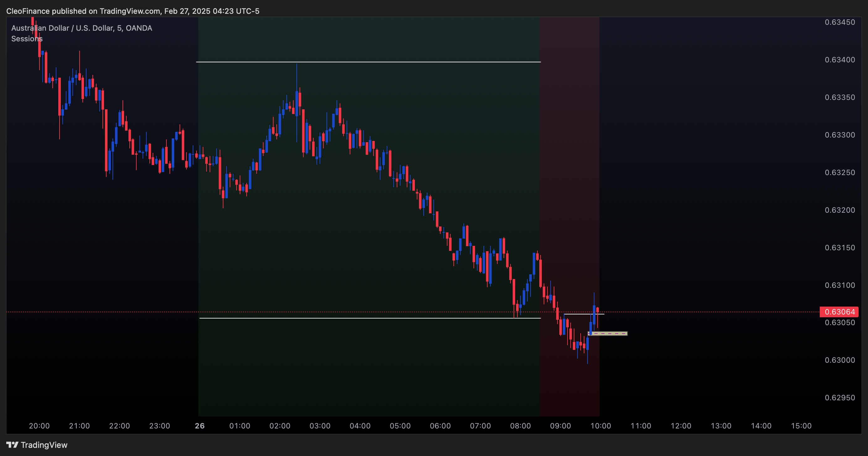Click the TradingView logo at bottom left
The width and height of the screenshot is (868, 456).
(37, 445)
